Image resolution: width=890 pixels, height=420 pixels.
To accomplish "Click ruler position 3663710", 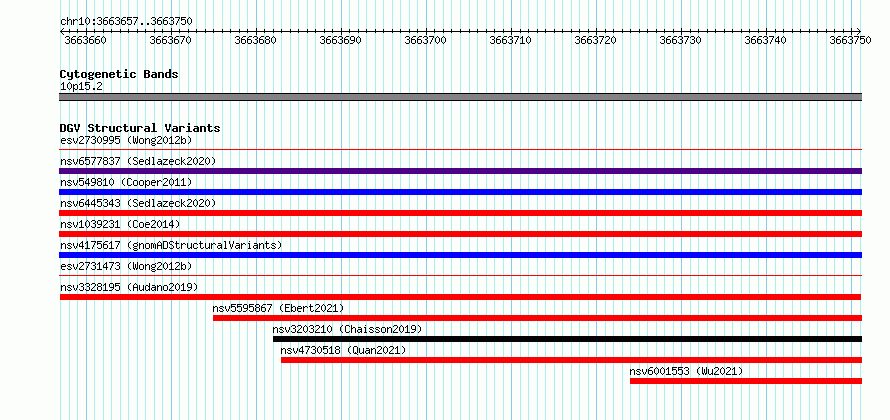I will (x=510, y=40).
